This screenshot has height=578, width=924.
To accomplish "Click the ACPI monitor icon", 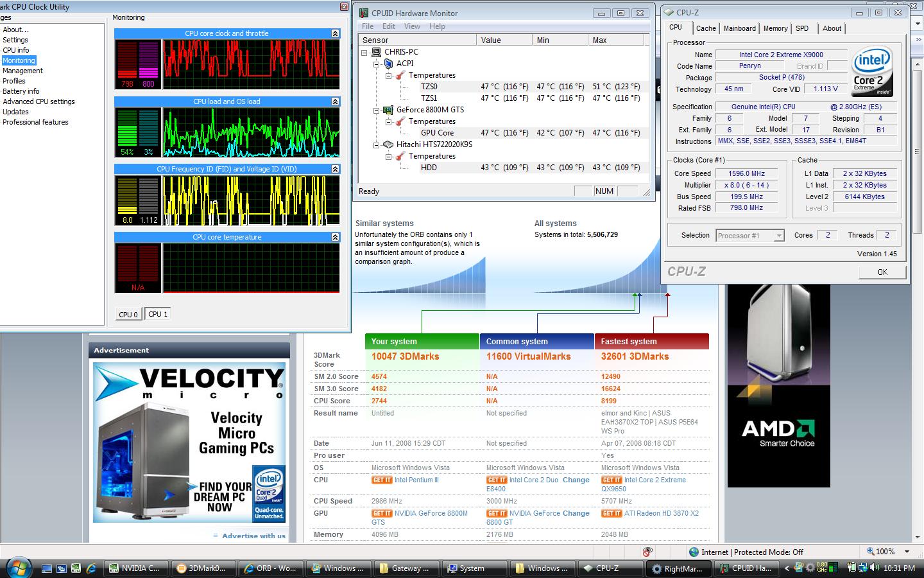I will pos(388,64).
